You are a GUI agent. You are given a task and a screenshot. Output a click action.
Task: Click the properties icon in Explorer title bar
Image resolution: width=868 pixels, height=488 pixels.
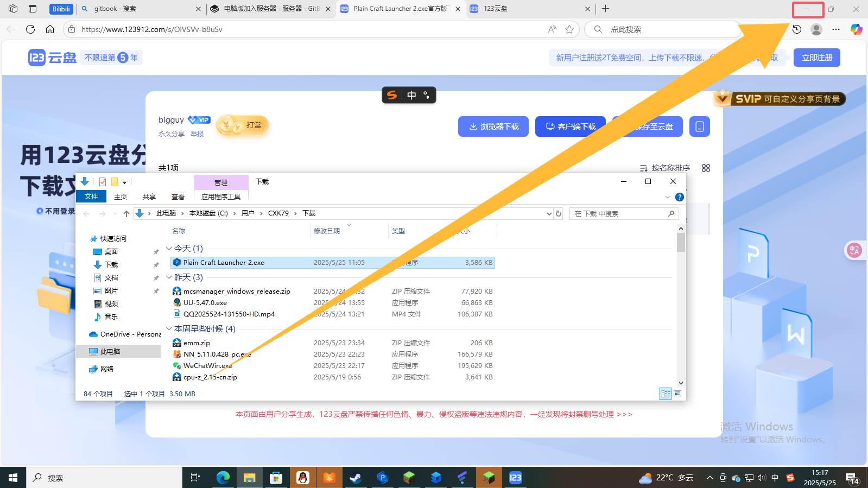click(x=103, y=182)
